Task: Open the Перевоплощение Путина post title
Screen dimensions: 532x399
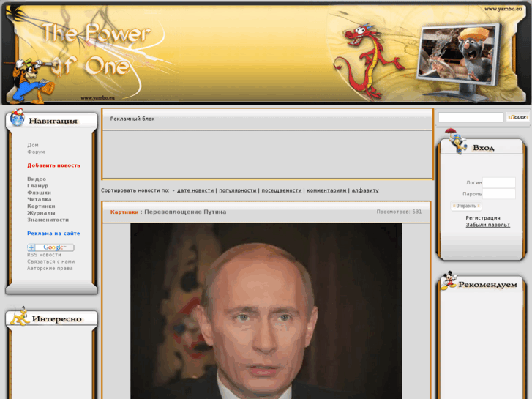Action: pyautogui.click(x=185, y=212)
